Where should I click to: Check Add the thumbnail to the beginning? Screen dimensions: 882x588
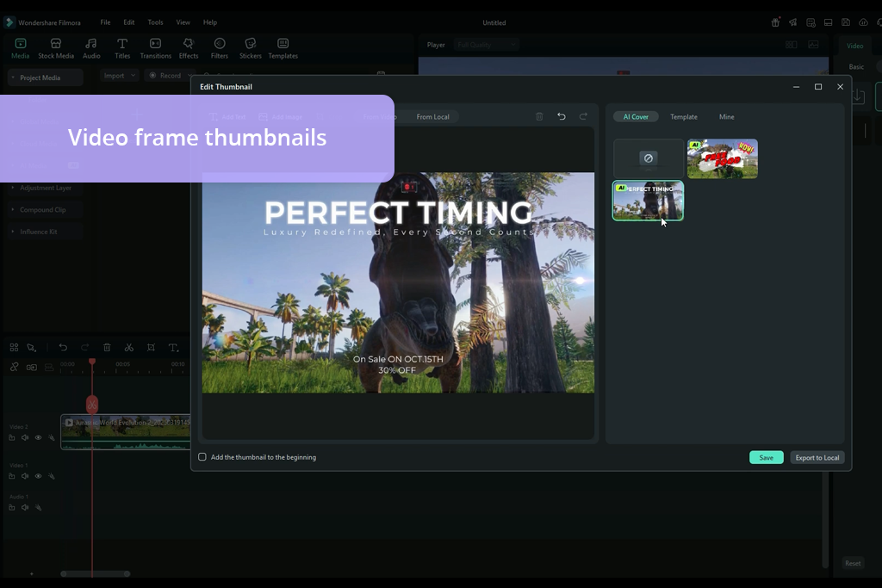202,457
